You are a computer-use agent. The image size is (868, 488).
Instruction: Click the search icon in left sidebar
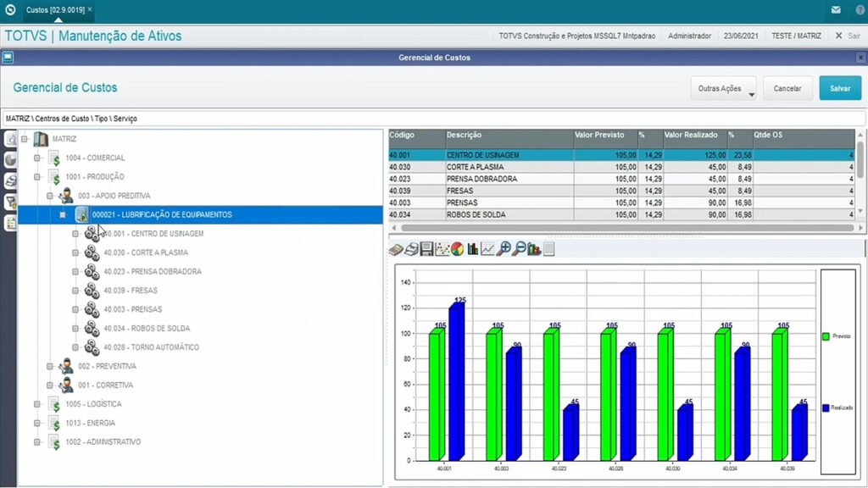(10, 139)
